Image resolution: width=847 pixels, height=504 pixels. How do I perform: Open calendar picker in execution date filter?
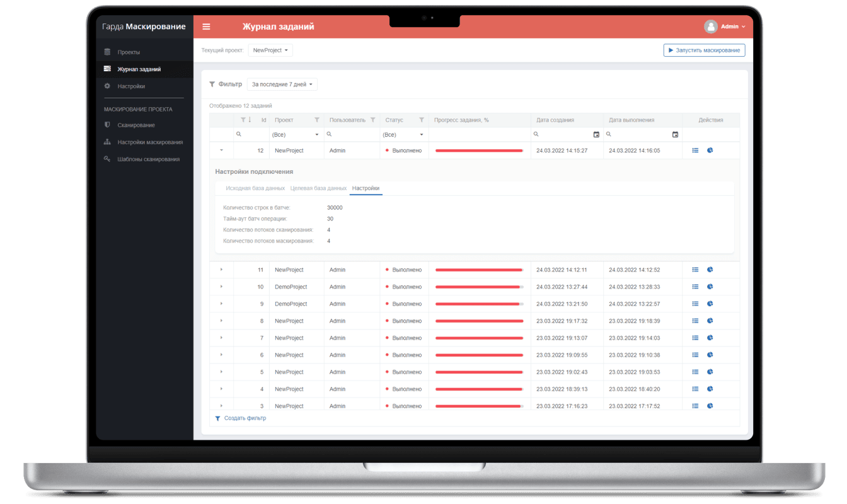click(675, 134)
